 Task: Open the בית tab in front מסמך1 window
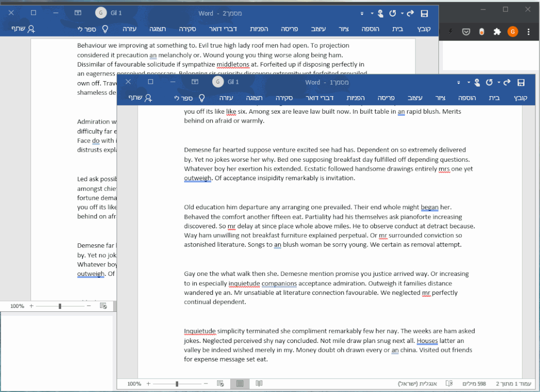[x=494, y=98]
